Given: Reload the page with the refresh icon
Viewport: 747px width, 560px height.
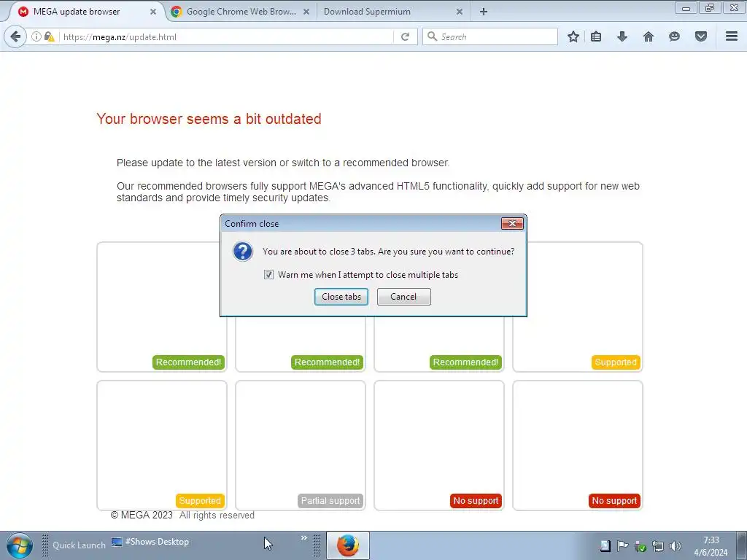Looking at the screenshot, I should (405, 36).
